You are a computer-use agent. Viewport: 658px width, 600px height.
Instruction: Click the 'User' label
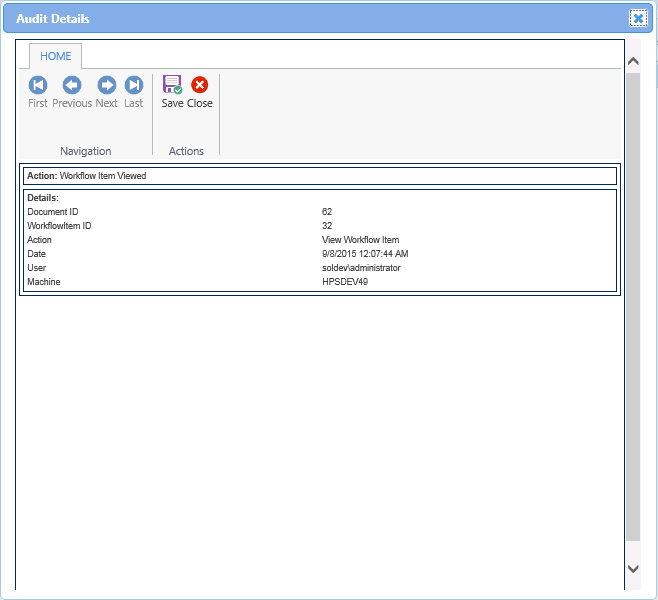pyautogui.click(x=37, y=268)
